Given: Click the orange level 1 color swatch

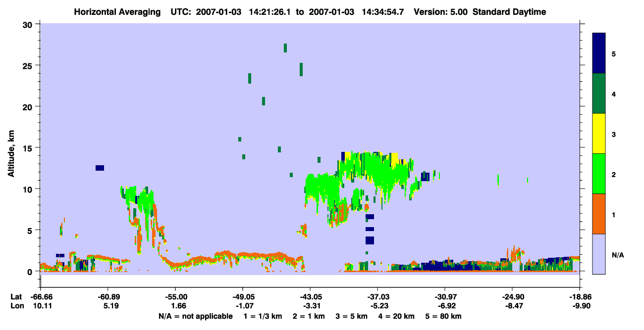Looking at the screenshot, I should click(599, 214).
